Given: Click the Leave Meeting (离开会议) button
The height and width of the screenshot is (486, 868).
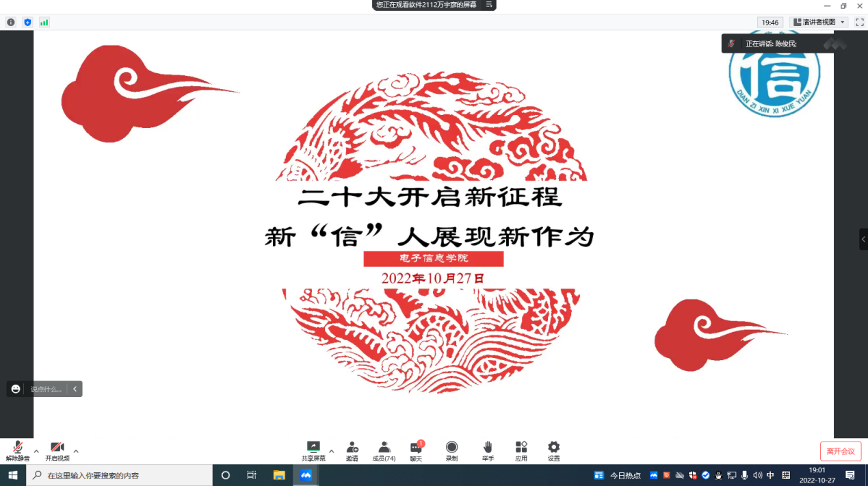Looking at the screenshot, I should (840, 451).
